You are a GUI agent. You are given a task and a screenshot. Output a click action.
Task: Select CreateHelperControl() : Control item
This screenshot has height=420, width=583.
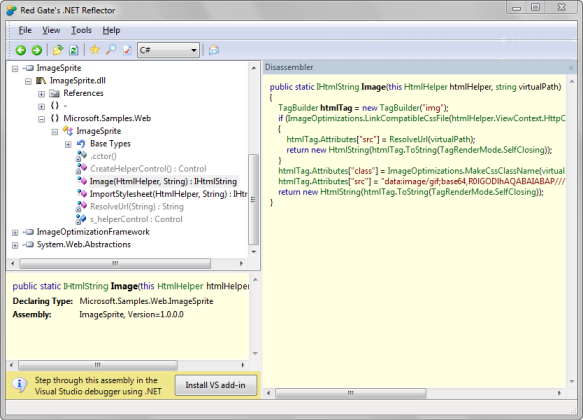pos(148,169)
